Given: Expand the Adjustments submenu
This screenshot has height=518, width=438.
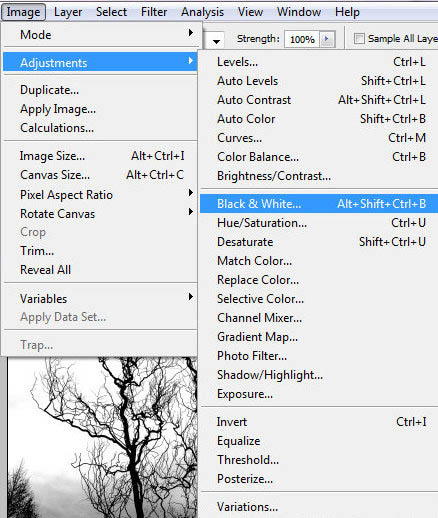Looking at the screenshot, I should click(x=100, y=62).
